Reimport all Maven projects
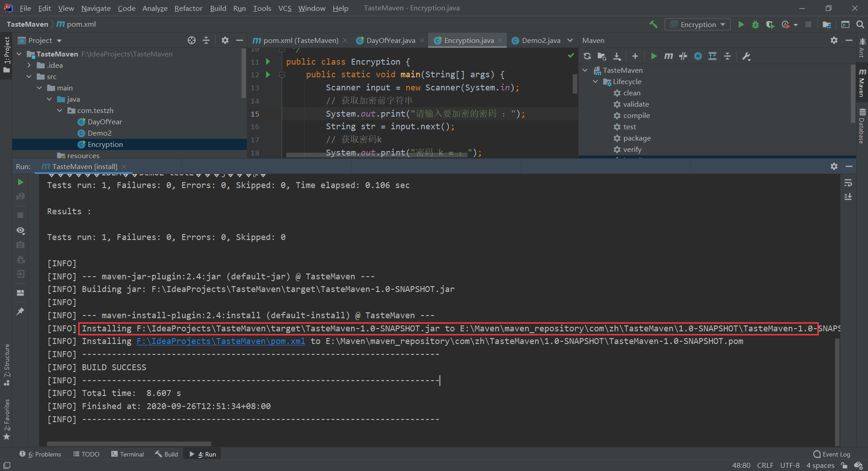The image size is (868, 471). [587, 56]
